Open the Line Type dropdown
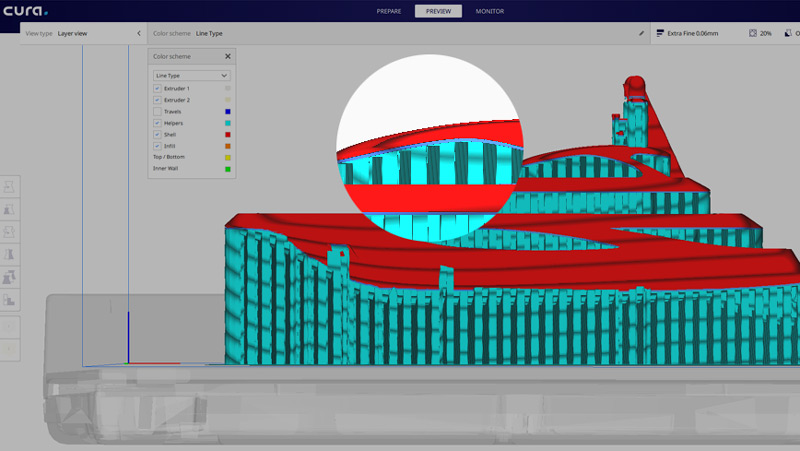Screen dimensions: 800x451 coord(191,75)
